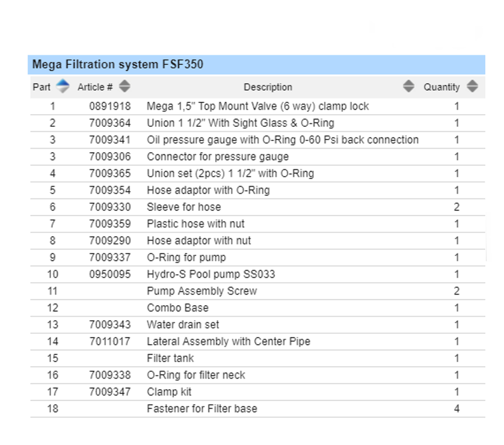
Task: Click Lateral Assembly with Center Pipe description
Action: point(229,341)
